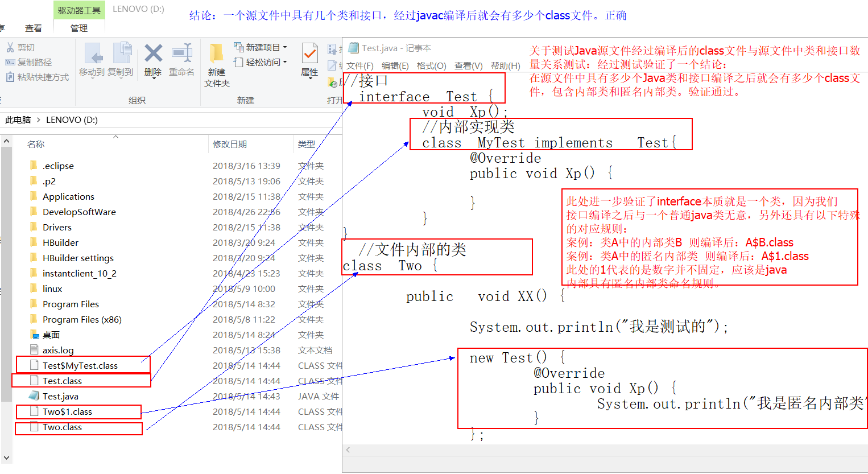This screenshot has height=474, width=868.
Task: Click the Cut (剪切) scissors icon
Action: (x=10, y=47)
